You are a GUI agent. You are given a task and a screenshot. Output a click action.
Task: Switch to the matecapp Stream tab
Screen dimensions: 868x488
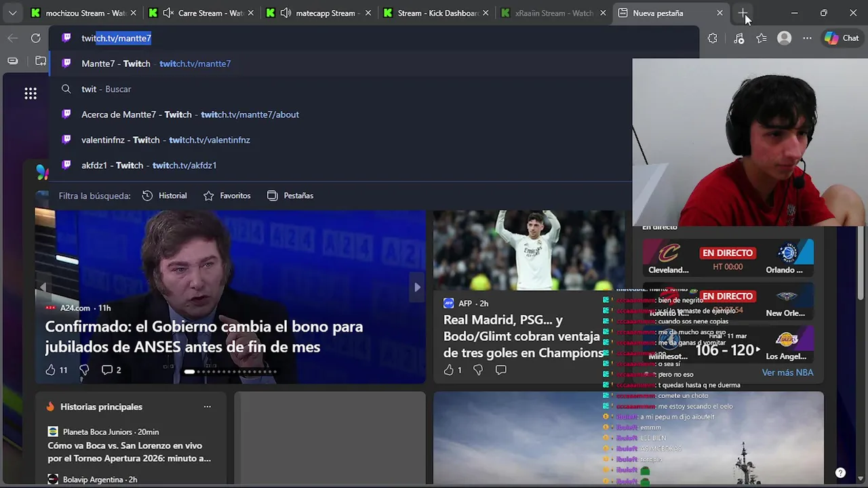[x=318, y=13]
